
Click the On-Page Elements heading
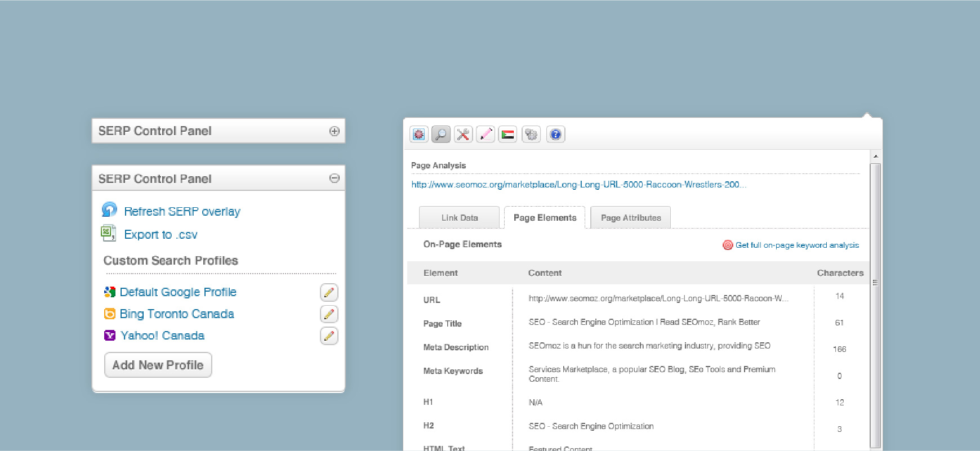tap(462, 244)
